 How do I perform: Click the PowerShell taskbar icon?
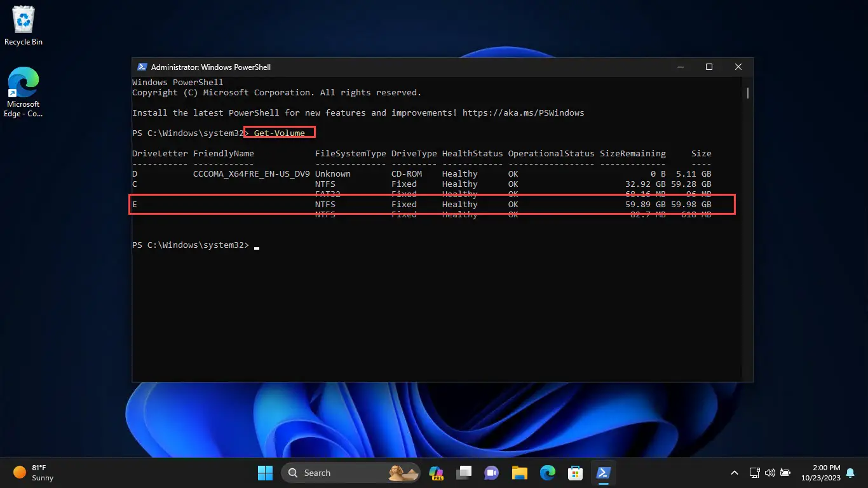[603, 473]
